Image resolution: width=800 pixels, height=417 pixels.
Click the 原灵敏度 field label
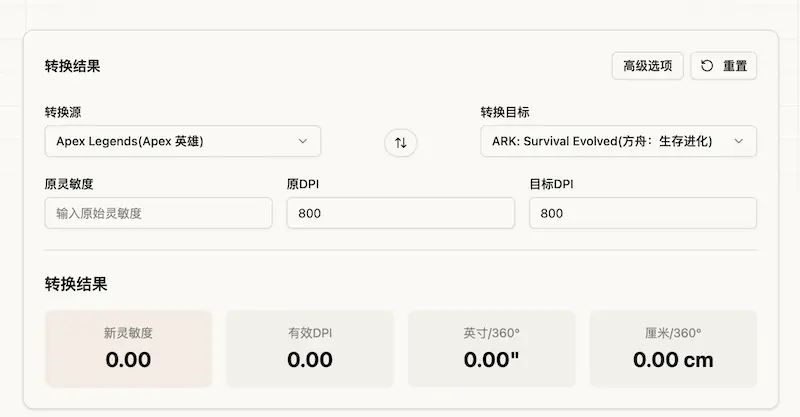pyautogui.click(x=70, y=184)
